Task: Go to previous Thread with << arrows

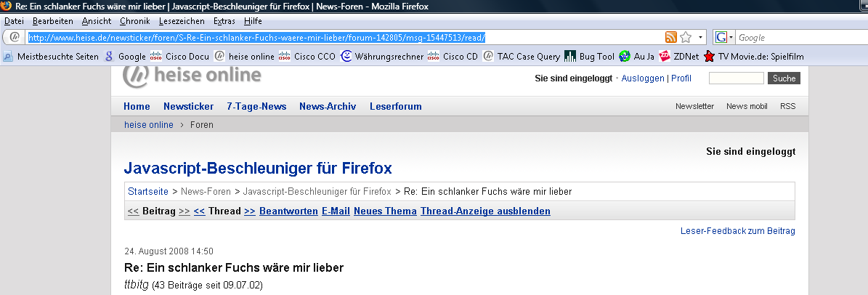Action: pyautogui.click(x=199, y=211)
